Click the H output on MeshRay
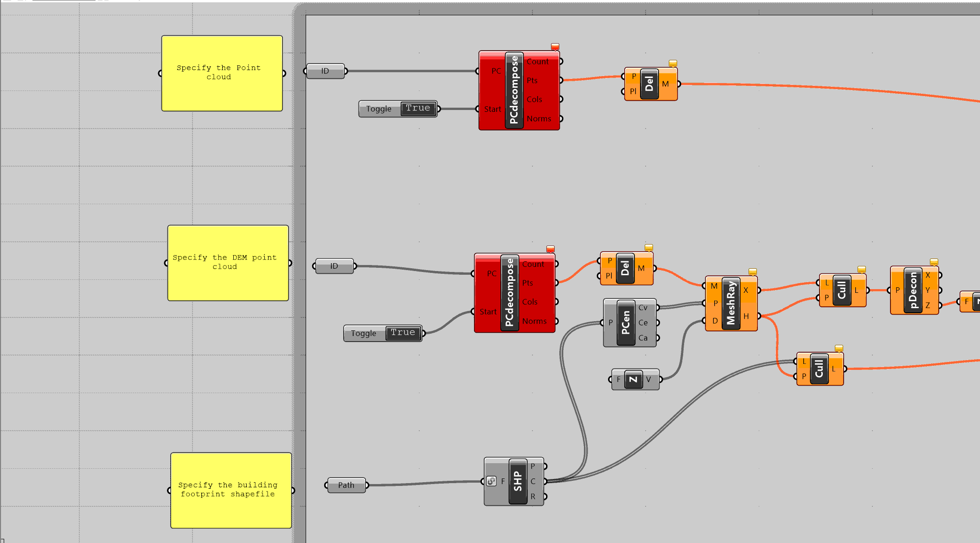 tap(746, 316)
